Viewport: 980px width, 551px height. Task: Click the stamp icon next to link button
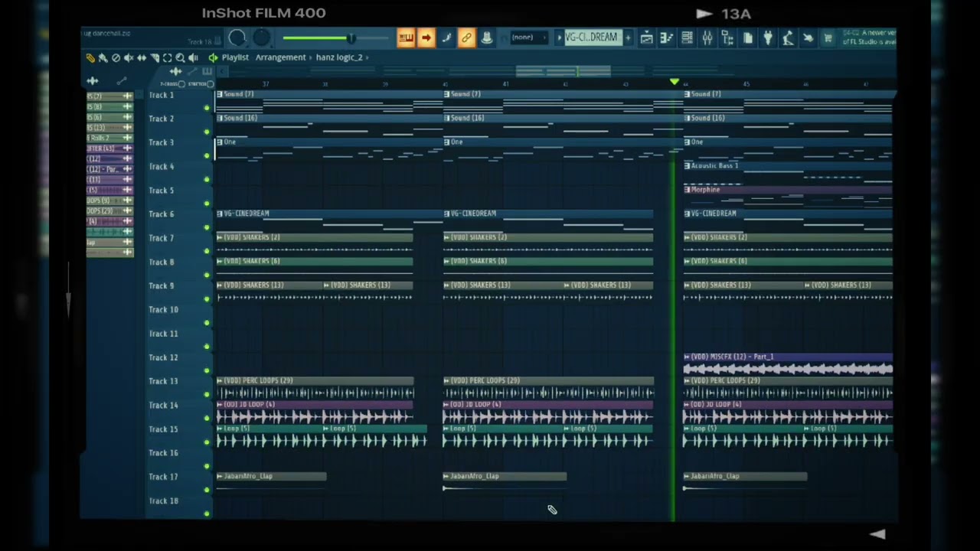tap(486, 37)
